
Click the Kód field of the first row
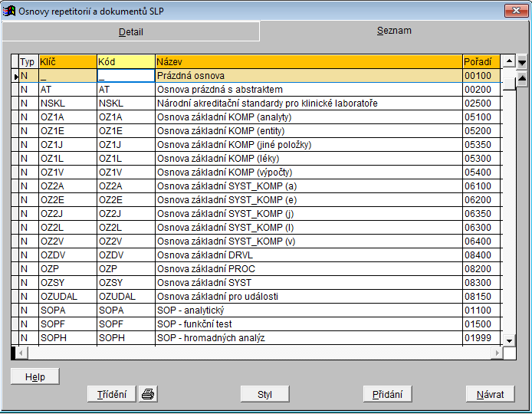point(125,76)
